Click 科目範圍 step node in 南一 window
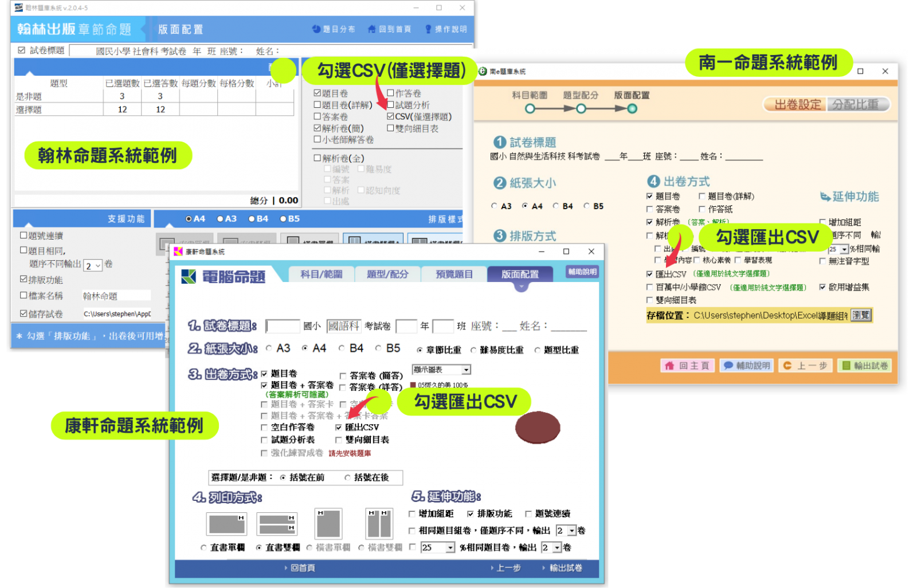917x588 pixels. [530, 109]
